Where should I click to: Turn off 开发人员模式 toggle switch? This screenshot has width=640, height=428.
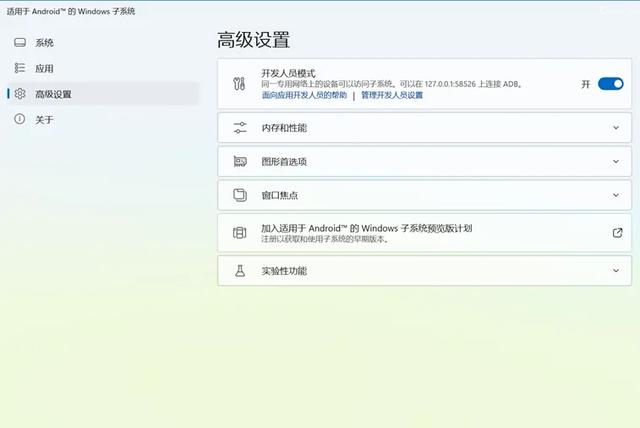[611, 84]
